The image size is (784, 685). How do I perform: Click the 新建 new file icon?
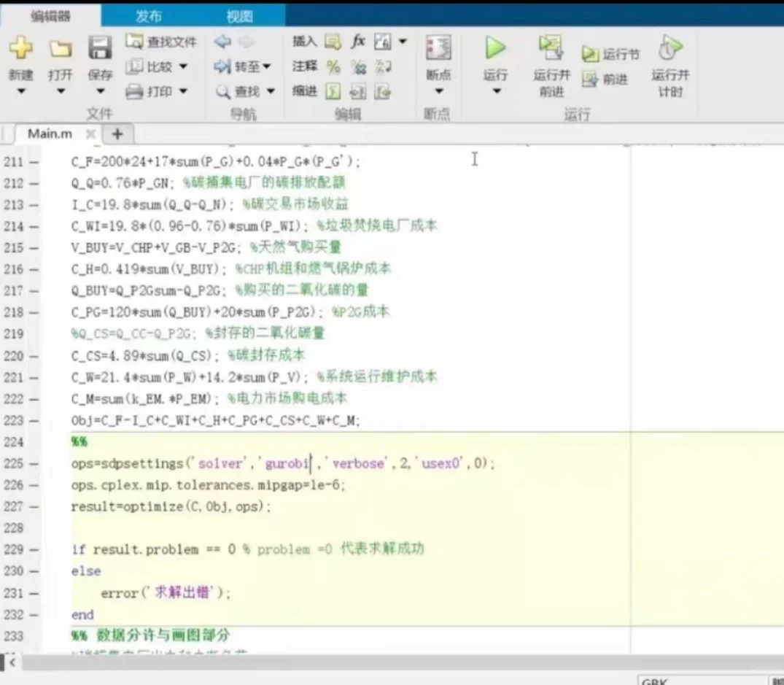point(20,48)
